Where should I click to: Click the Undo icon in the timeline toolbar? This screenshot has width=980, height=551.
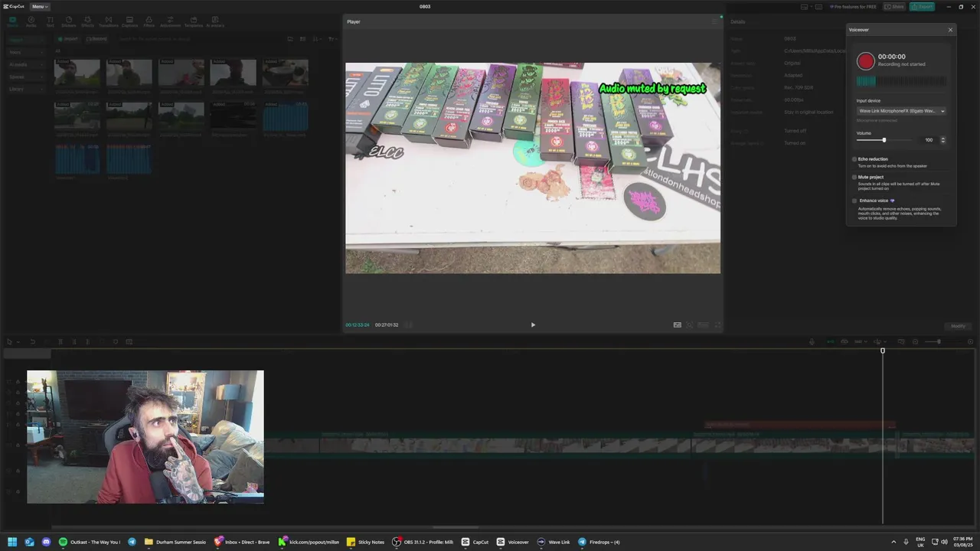coord(32,341)
